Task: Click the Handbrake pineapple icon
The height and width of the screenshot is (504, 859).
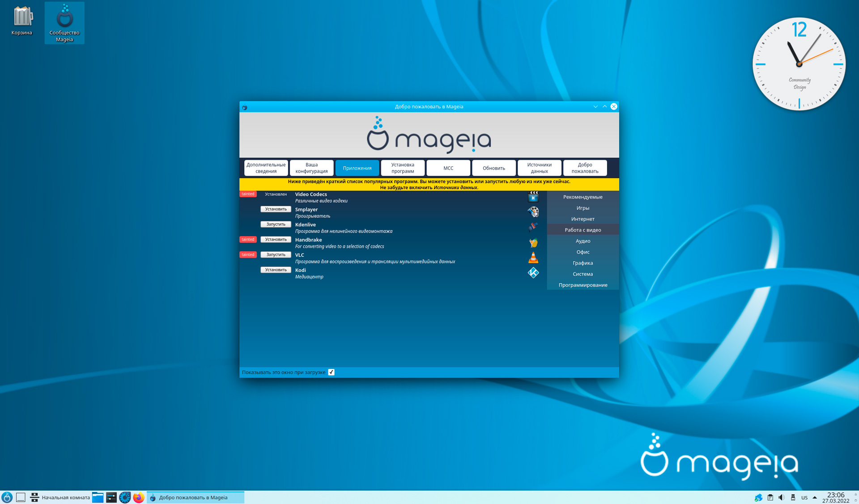Action: [x=533, y=242]
